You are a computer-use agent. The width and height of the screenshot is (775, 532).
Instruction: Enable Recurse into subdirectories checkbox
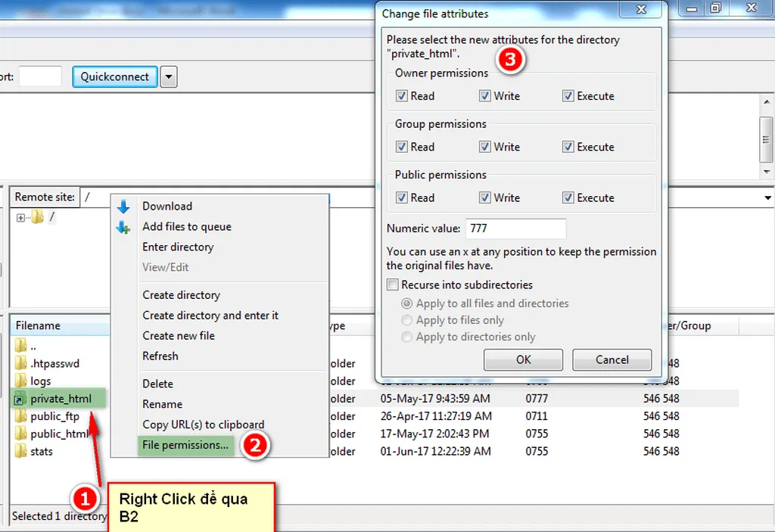(393, 285)
